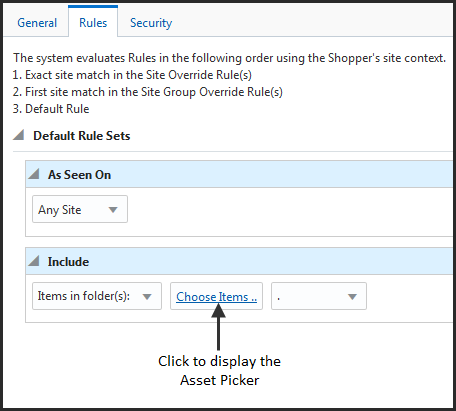Click the As Seen On section header
The image size is (456, 411).
click(x=239, y=174)
